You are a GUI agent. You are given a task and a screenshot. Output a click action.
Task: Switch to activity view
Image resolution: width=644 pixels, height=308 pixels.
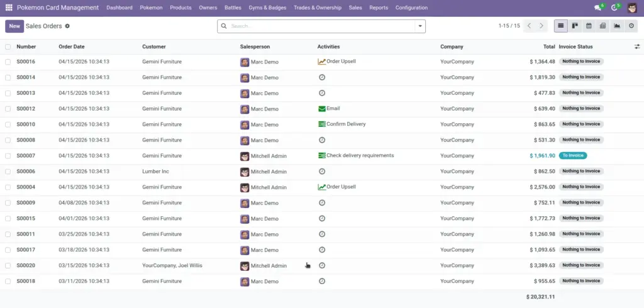point(631,26)
